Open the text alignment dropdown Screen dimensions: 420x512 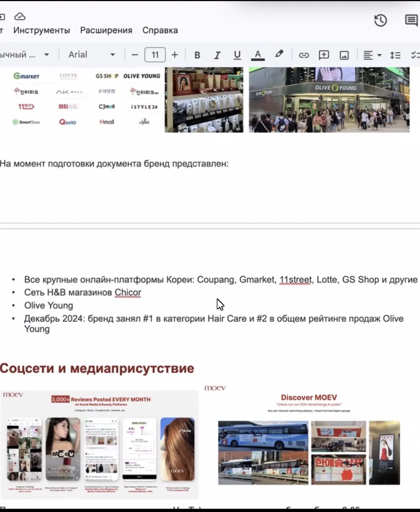[372, 55]
